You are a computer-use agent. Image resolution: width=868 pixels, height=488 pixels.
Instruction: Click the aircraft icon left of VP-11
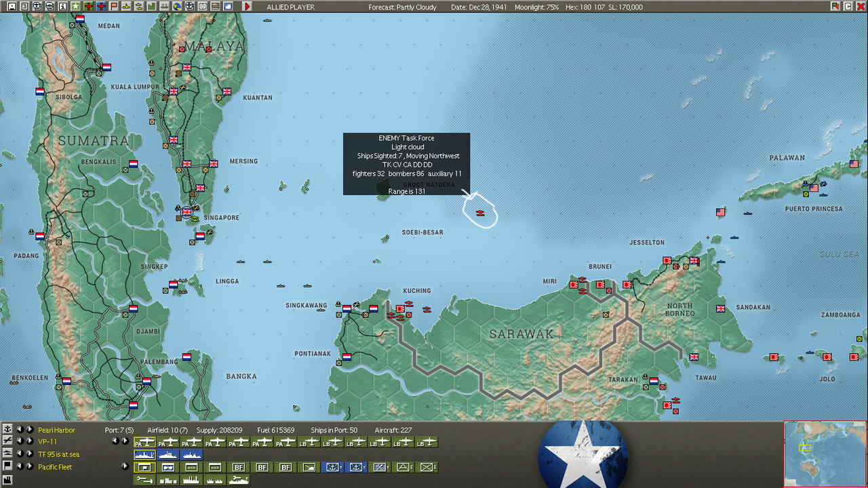click(x=8, y=441)
